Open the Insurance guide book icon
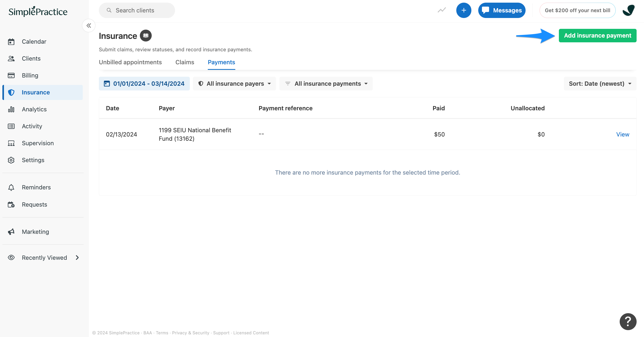 pos(146,35)
